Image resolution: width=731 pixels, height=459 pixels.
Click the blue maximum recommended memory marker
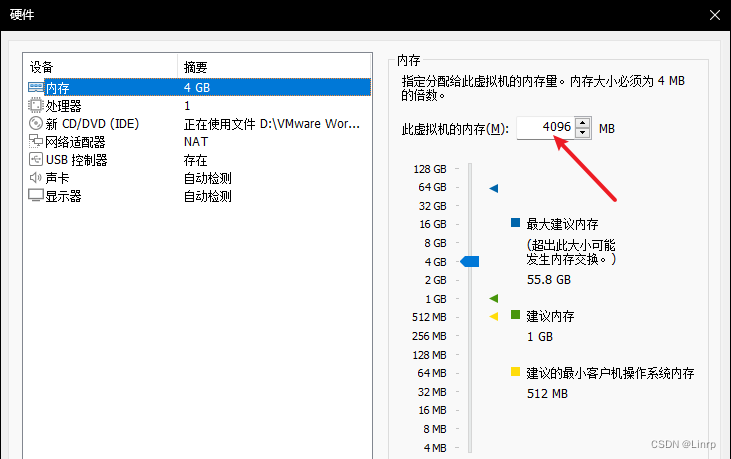click(x=494, y=188)
